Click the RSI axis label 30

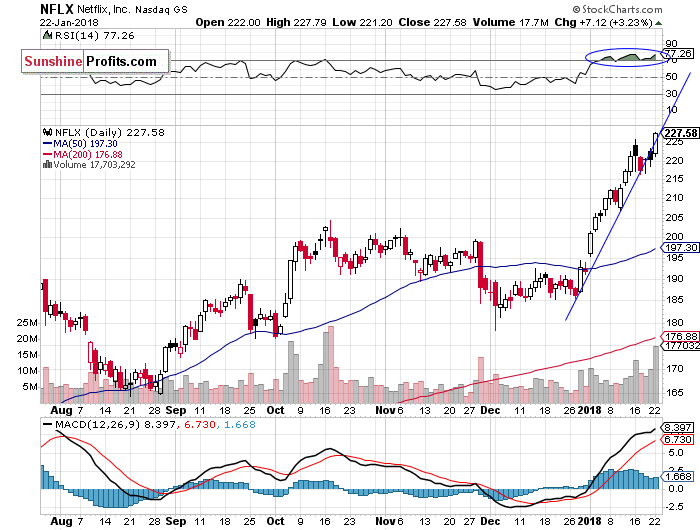point(671,94)
